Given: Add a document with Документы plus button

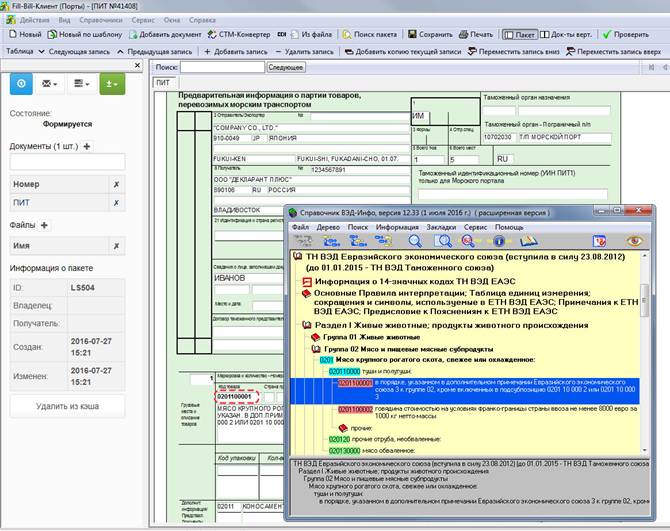Looking at the screenshot, I should coord(87,147).
